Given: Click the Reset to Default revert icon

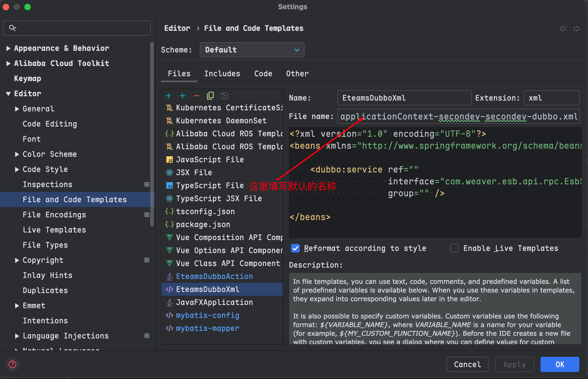Looking at the screenshot, I should tap(224, 96).
